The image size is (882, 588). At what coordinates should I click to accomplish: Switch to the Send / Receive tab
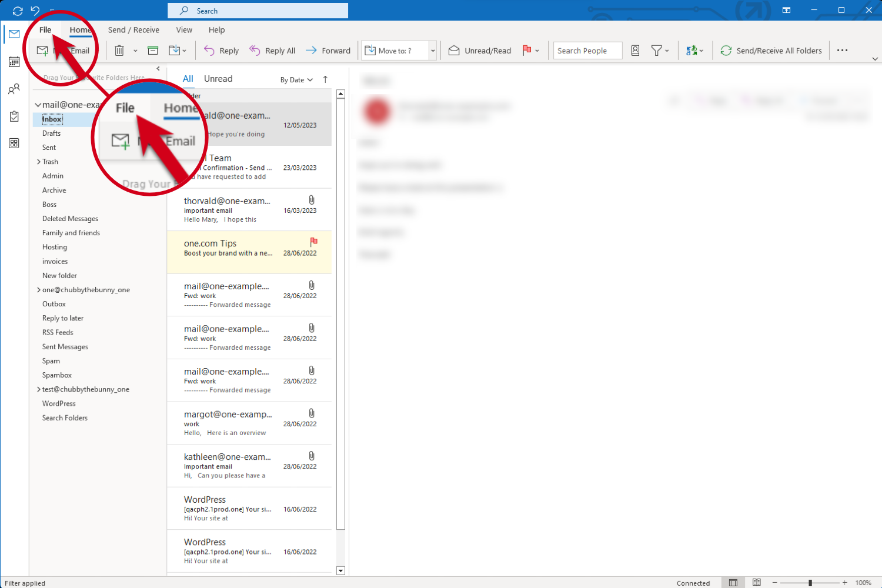tap(133, 30)
